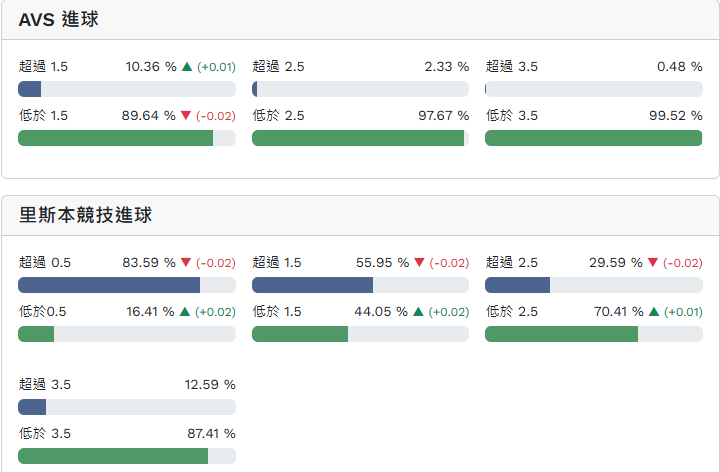Click the AVS 進球 section header
This screenshot has height=472, width=720.
[59, 19]
